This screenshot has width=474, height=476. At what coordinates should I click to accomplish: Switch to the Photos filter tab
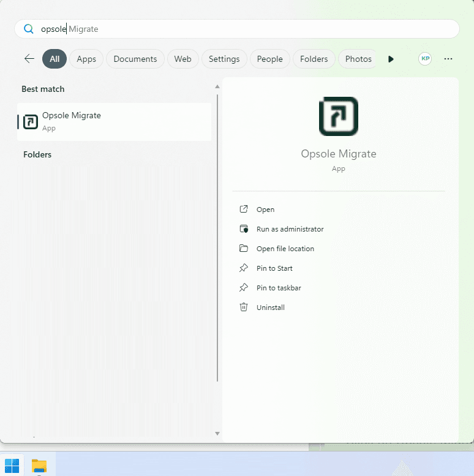pyautogui.click(x=357, y=59)
